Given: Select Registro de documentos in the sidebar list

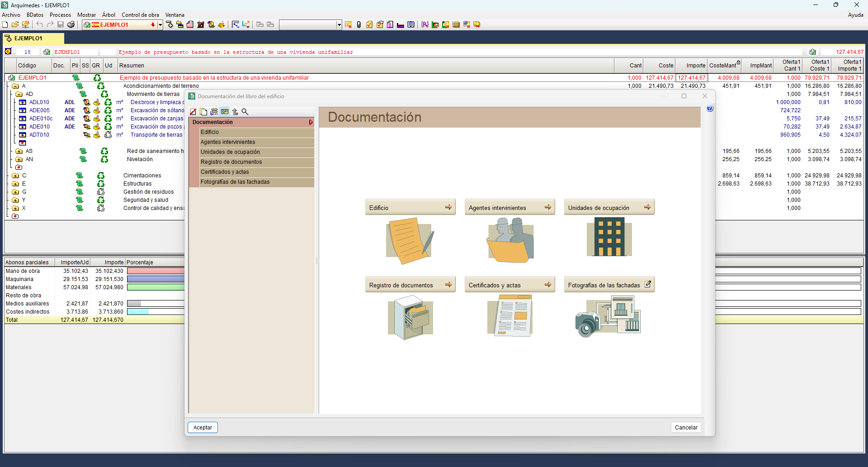Looking at the screenshot, I should click(x=257, y=162).
